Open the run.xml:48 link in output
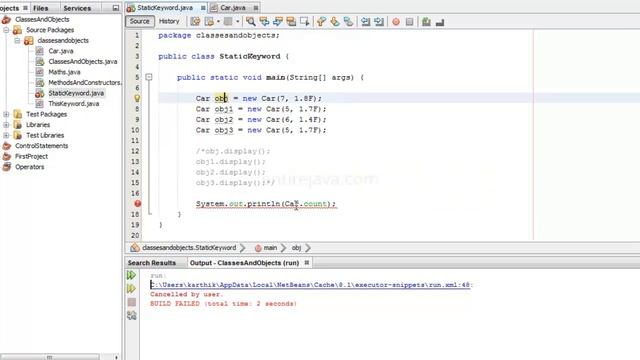Screen dimensions: 640x360 pos(311,285)
